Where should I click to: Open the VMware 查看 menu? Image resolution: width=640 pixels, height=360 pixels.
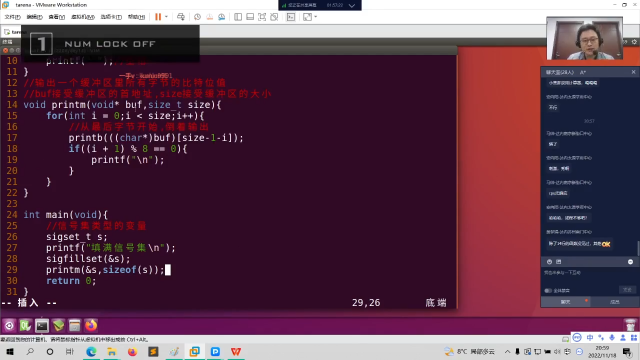click(56, 17)
